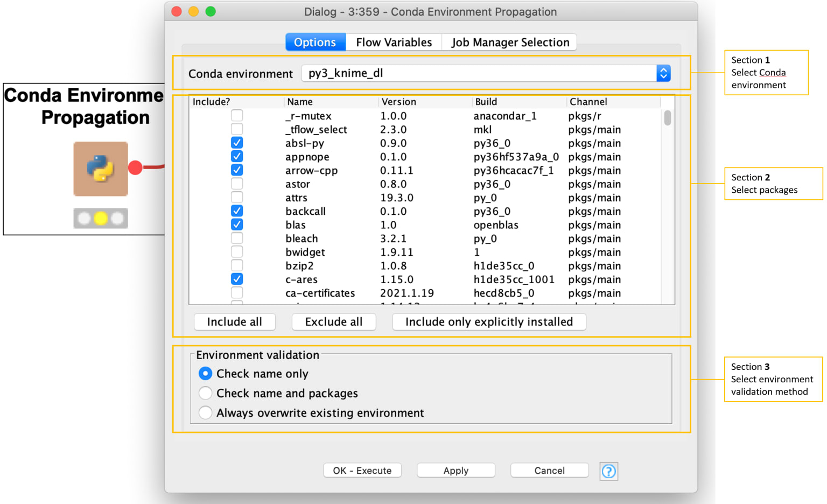Toggle the _r-mutex include checkbox
827x504 pixels.
[x=237, y=115]
